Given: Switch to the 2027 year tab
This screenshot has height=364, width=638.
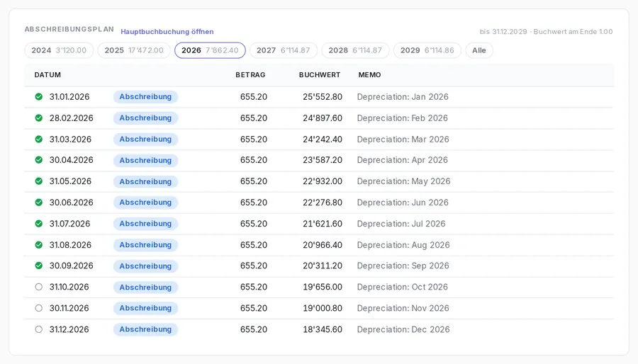Looking at the screenshot, I should pyautogui.click(x=283, y=50).
